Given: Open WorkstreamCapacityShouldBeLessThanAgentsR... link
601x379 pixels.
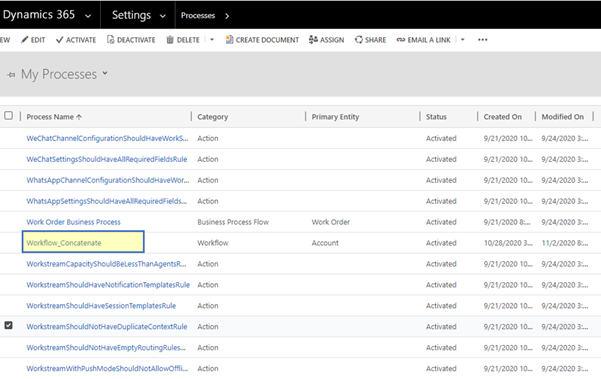Looking at the screenshot, I should click(106, 264).
